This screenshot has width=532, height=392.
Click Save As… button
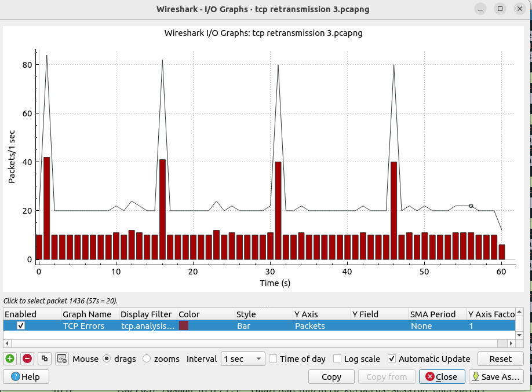point(497,377)
